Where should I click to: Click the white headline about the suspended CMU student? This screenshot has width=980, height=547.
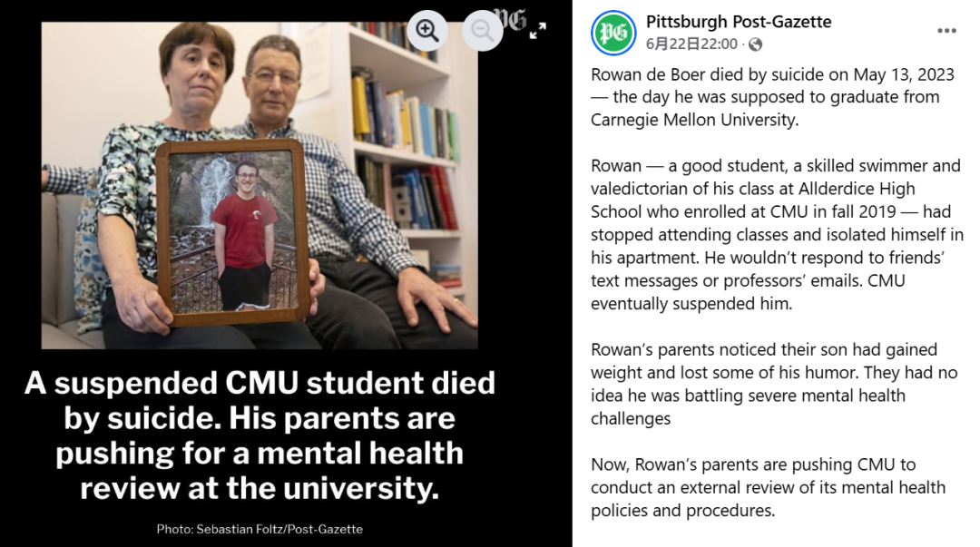click(x=260, y=435)
